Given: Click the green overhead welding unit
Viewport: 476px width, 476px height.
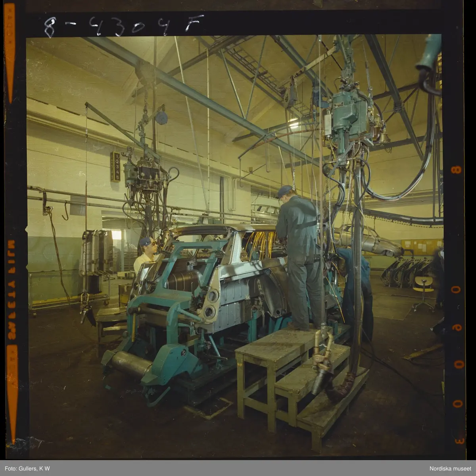Looking at the screenshot, I should tap(348, 115).
